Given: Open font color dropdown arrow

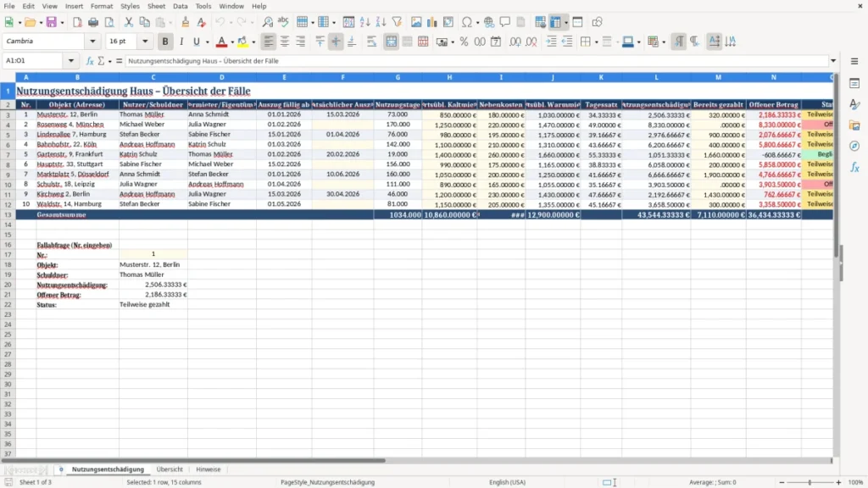Looking at the screenshot, I should 232,42.
